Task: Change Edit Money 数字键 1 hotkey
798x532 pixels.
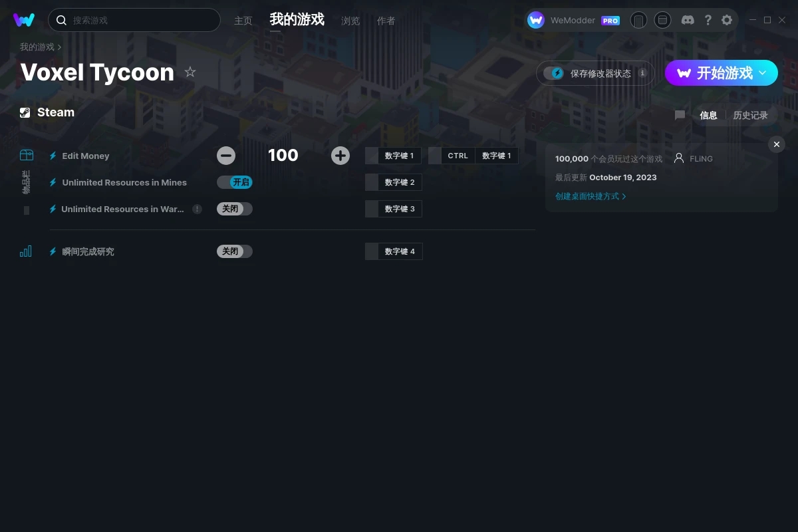Action: 400,156
